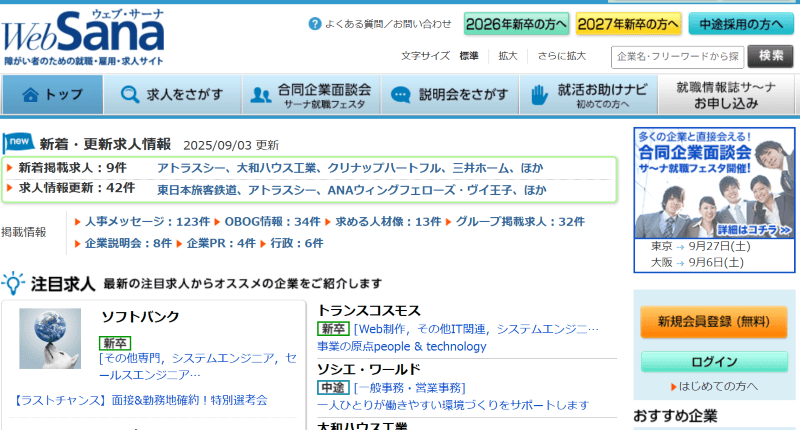
Task: Click the SoftBank globe thumbnail image
Action: (50, 338)
